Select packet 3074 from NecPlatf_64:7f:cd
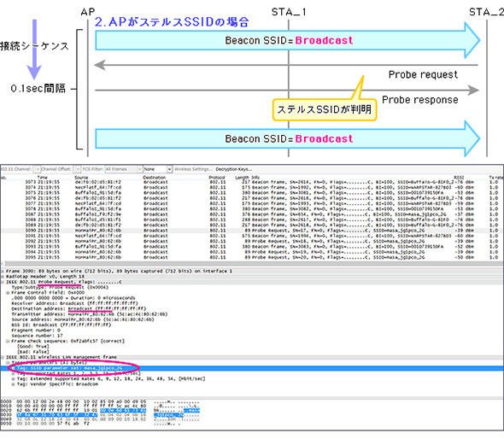This screenshot has height=439, width=504. (x=252, y=187)
